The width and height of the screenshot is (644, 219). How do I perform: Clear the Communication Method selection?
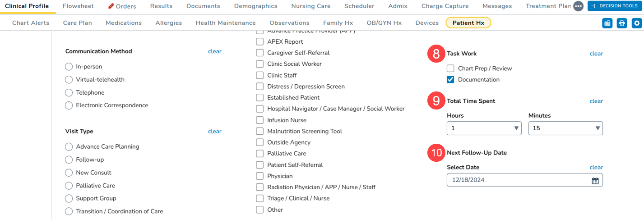pos(215,51)
